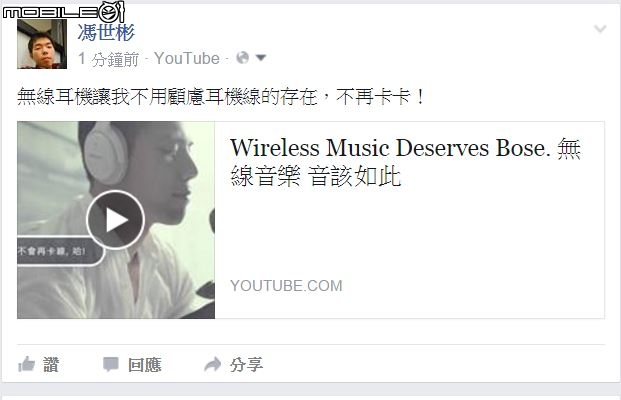
Task: Click the thumbs-up Like icon
Action: click(27, 364)
